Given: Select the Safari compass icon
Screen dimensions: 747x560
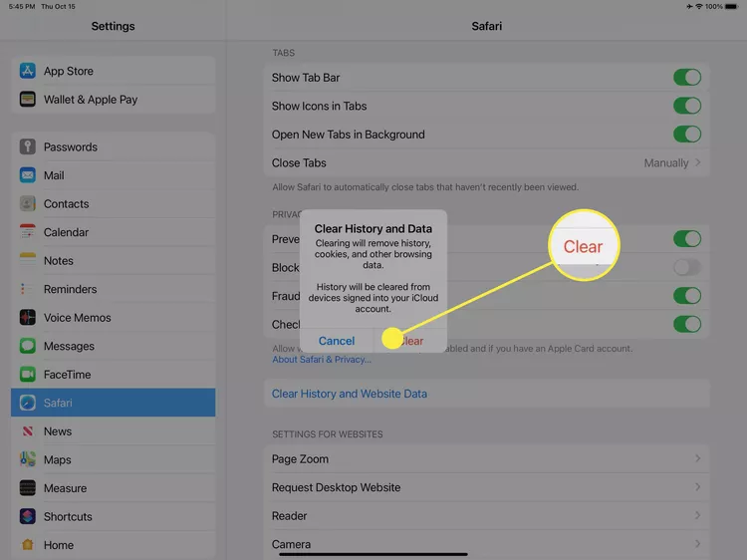Looking at the screenshot, I should coord(28,403).
